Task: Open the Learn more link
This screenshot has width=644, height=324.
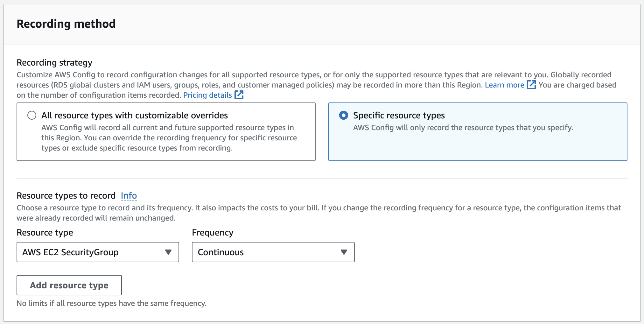Action: click(x=504, y=85)
